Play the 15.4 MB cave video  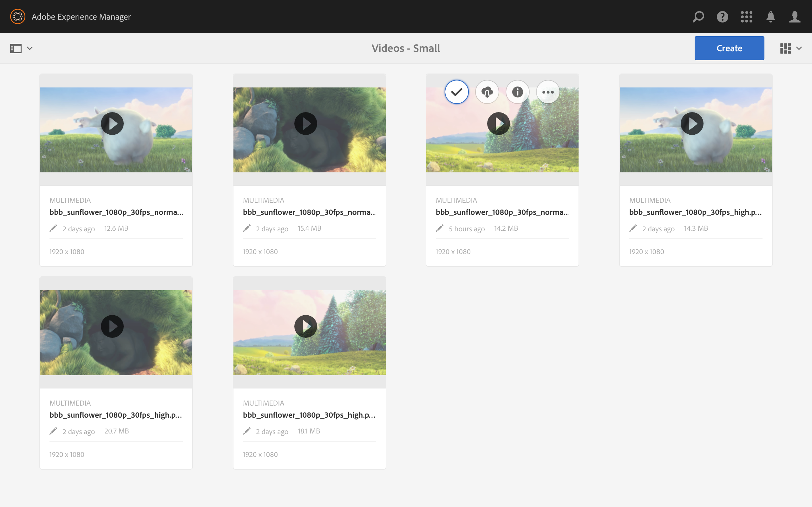click(x=305, y=124)
